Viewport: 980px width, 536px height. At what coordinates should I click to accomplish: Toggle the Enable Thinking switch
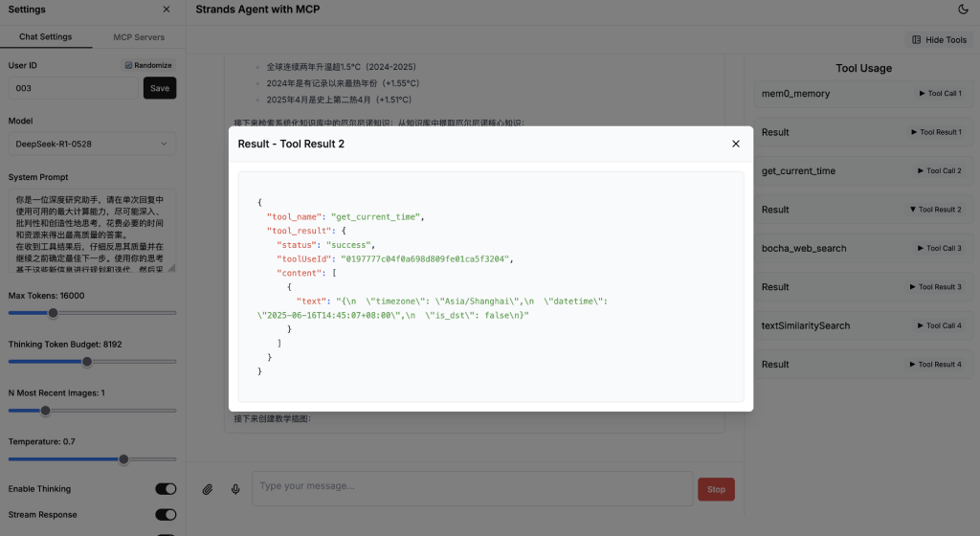tap(166, 489)
